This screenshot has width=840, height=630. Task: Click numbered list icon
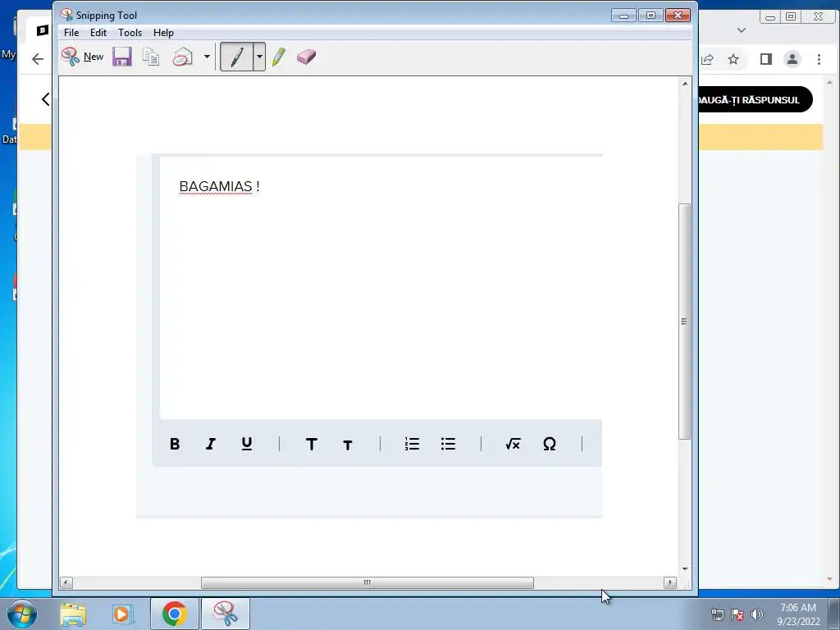pyautogui.click(x=412, y=444)
